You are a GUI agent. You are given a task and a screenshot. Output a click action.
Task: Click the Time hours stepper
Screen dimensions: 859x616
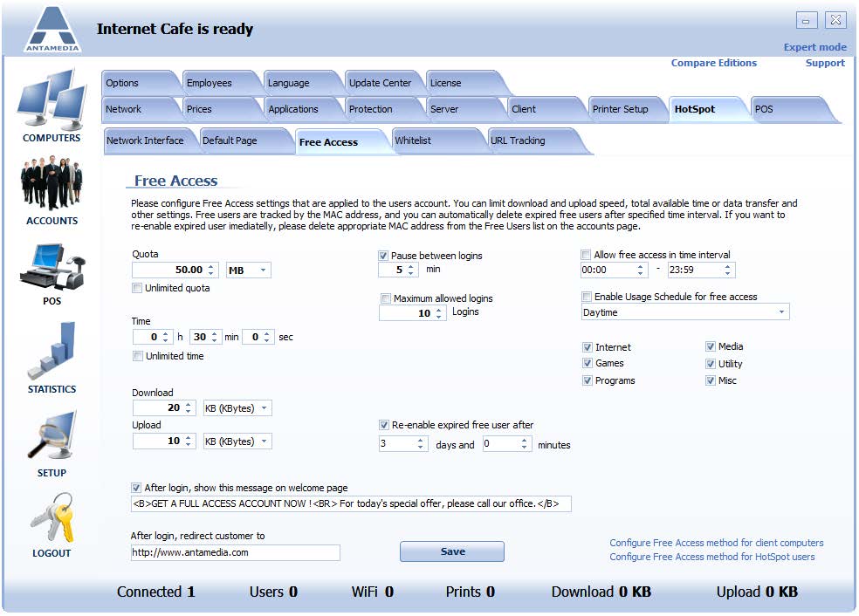pos(166,338)
